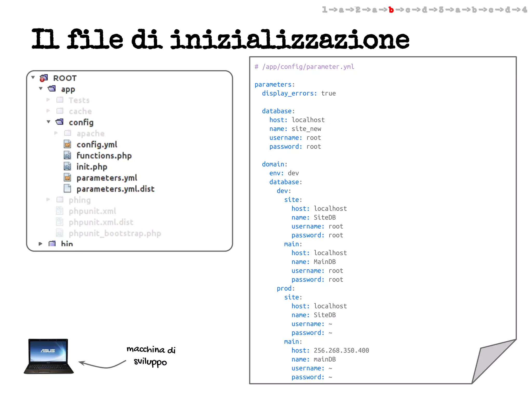This screenshot has width=532, height=399.
Task: Expand the bin folder arrow
Action: [x=40, y=244]
